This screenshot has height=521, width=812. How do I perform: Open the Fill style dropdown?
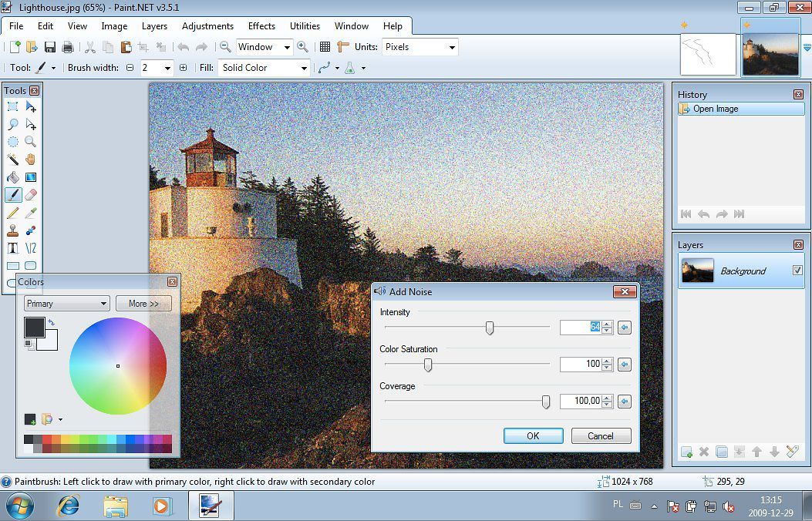click(x=264, y=68)
